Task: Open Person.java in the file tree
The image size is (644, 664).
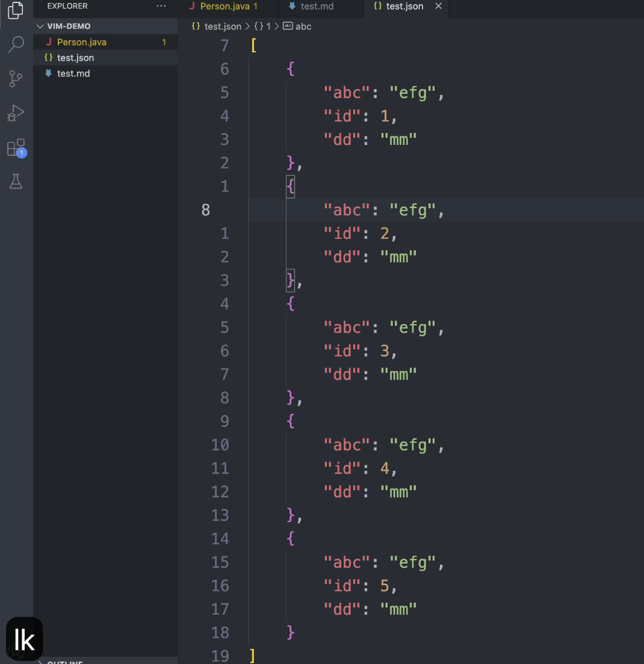Action: [81, 42]
